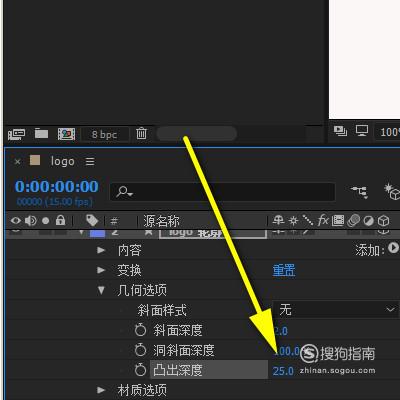This screenshot has width=400, height=400.
Task: Click the 添加 play button to add content
Action: (393, 248)
